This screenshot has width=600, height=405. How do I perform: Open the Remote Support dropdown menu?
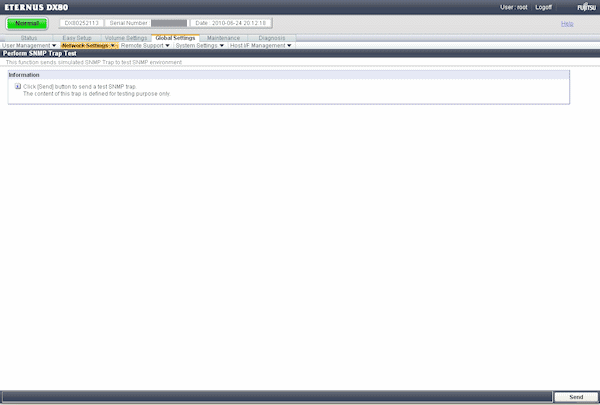(x=145, y=46)
